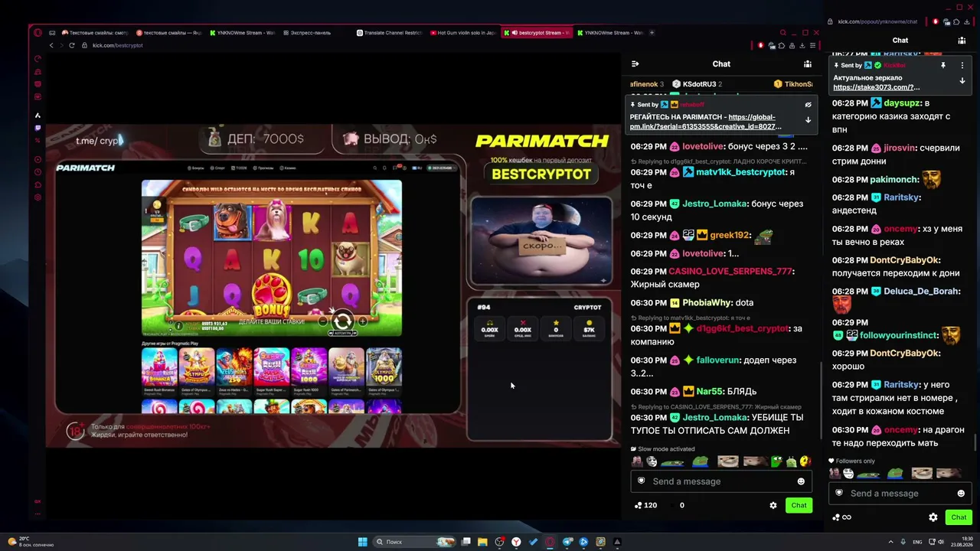980x551 pixels.
Task: Open popout chat settings gear
Action: pos(933,517)
